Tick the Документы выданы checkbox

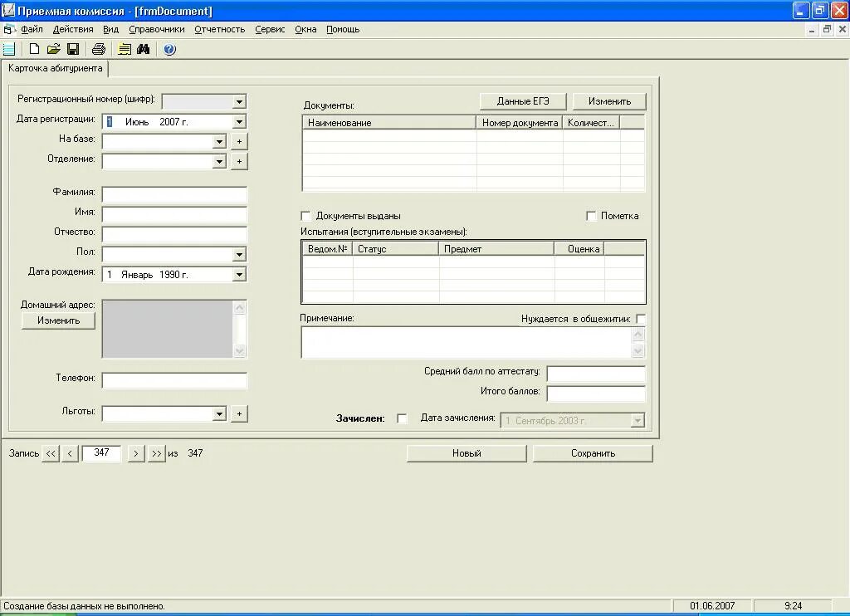[305, 216]
